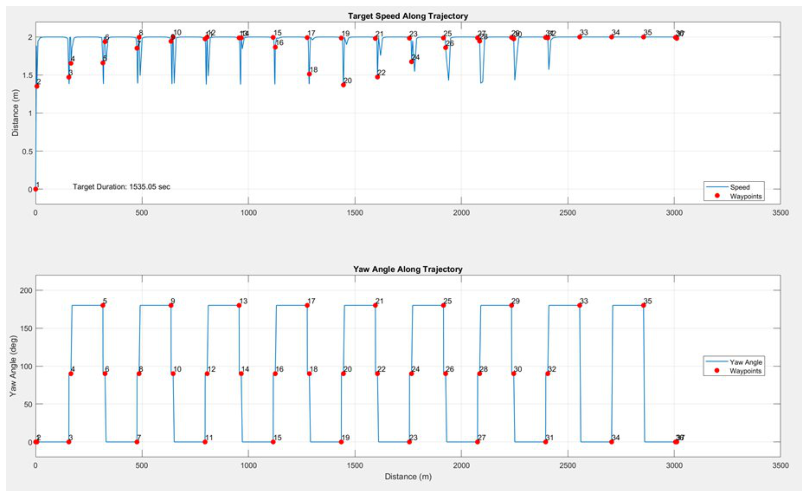Click waypoint 18 marker in the speed plot
This screenshot has height=491, width=802.
(309, 74)
